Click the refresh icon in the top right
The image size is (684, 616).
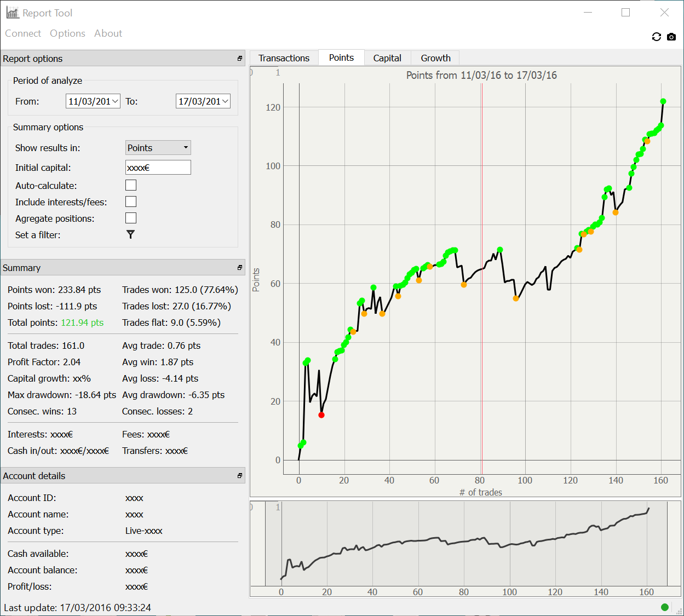tap(656, 37)
